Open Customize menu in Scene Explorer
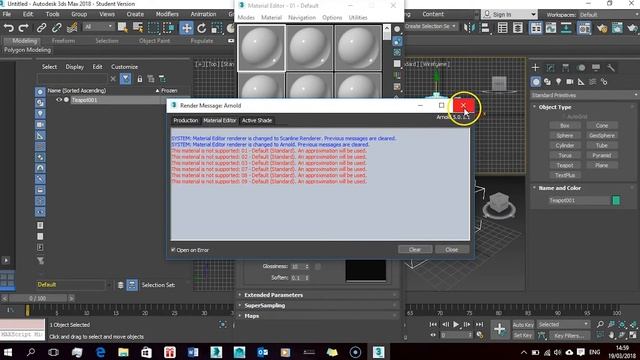The image size is (640, 360). tap(124, 67)
